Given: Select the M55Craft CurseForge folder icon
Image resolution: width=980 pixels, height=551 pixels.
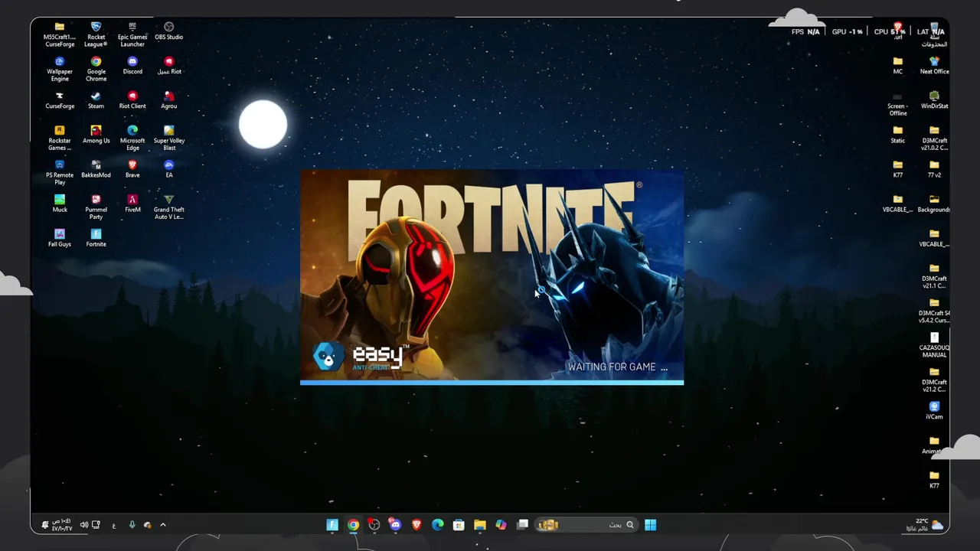Looking at the screenshot, I should point(60,34).
